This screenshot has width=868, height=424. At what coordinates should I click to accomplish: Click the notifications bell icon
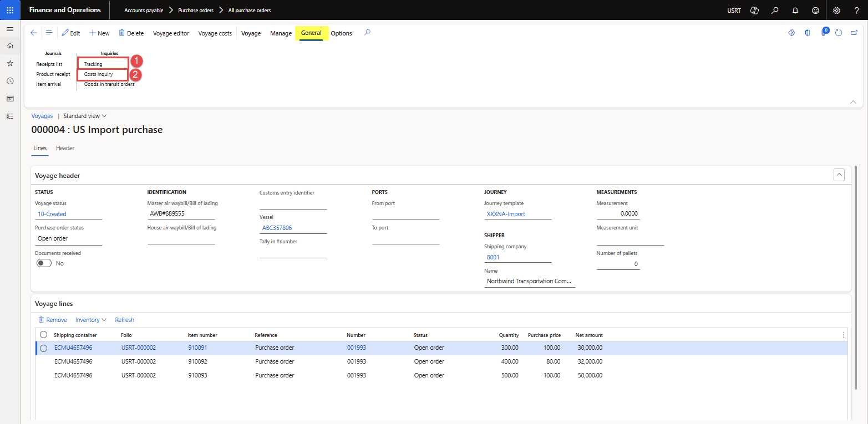(x=795, y=11)
